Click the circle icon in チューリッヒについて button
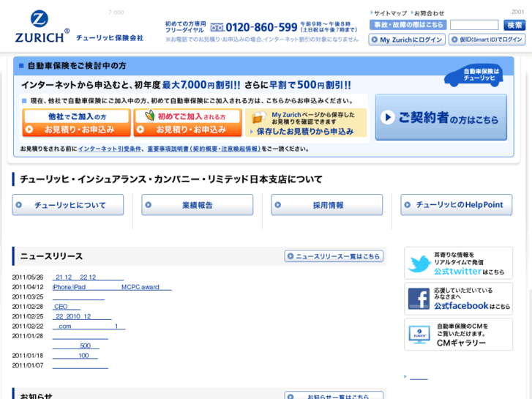 [19, 205]
